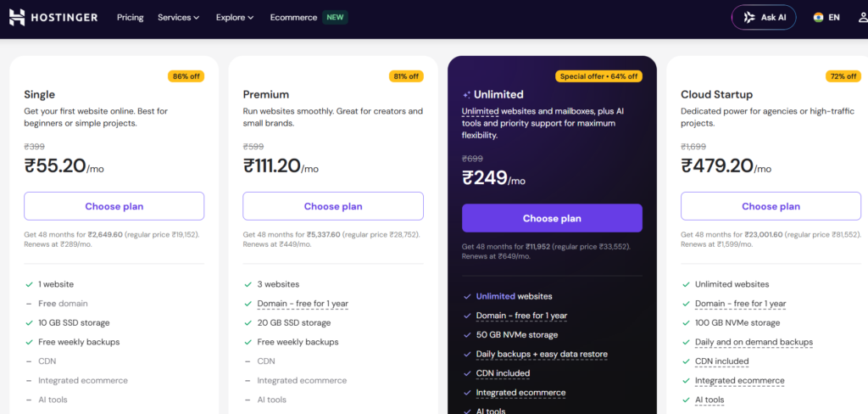The height and width of the screenshot is (414, 868).
Task: Click the Ask AI sparkle icon
Action: pyautogui.click(x=749, y=17)
